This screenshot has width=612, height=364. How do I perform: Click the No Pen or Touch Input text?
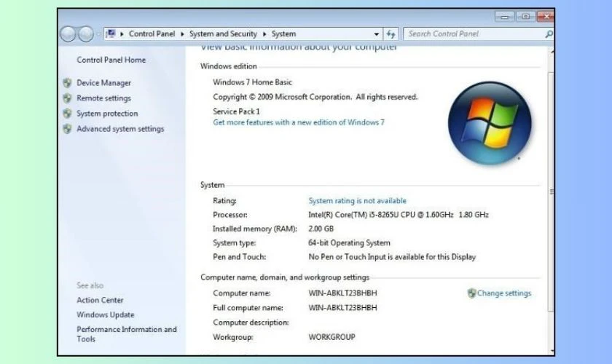click(392, 257)
